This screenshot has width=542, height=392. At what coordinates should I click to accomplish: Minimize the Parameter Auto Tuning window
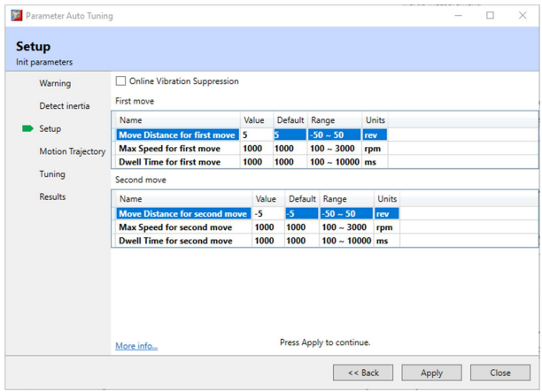458,15
